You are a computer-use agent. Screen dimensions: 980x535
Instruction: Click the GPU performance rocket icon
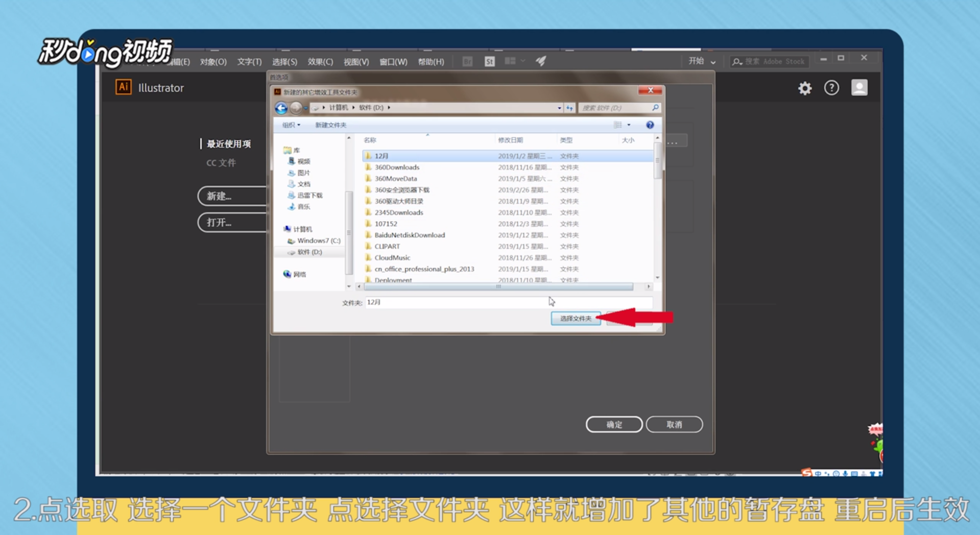(541, 61)
